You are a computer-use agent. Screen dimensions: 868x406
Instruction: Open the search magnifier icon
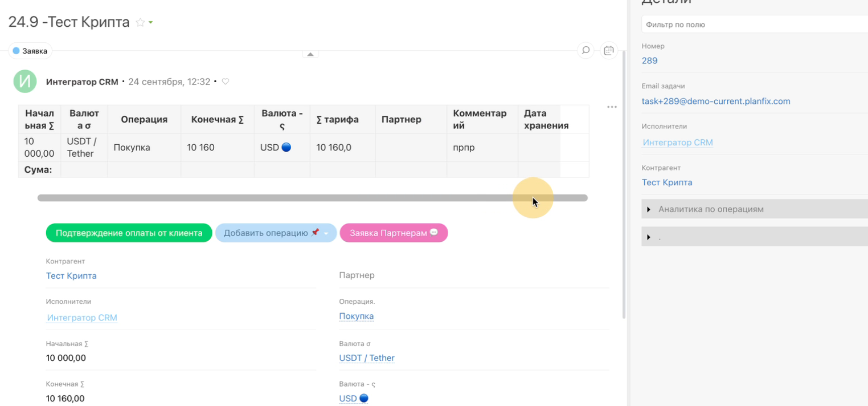(x=585, y=51)
